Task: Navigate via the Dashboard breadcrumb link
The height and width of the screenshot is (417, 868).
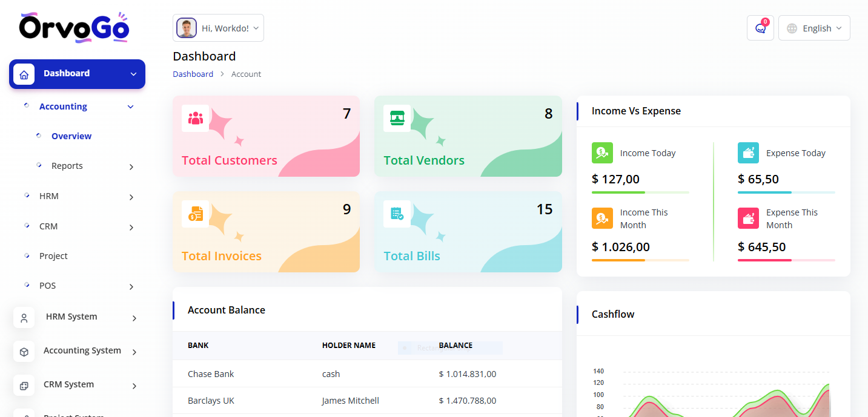Action: pos(193,73)
